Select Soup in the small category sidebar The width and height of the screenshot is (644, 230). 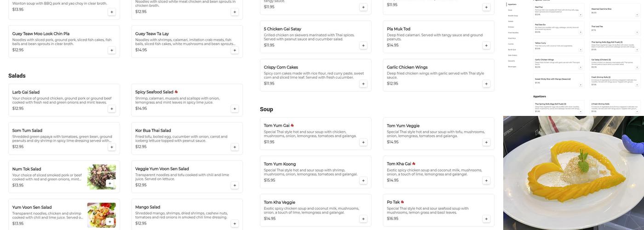point(510,10)
